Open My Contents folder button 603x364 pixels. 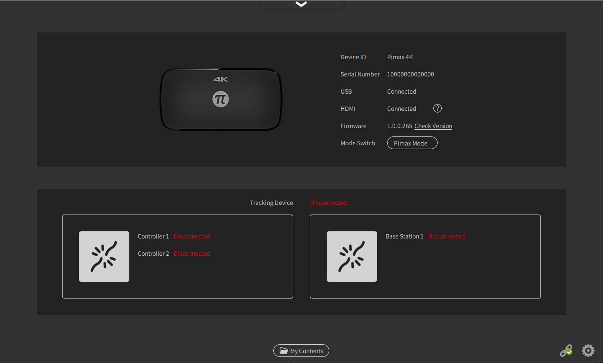tap(301, 351)
